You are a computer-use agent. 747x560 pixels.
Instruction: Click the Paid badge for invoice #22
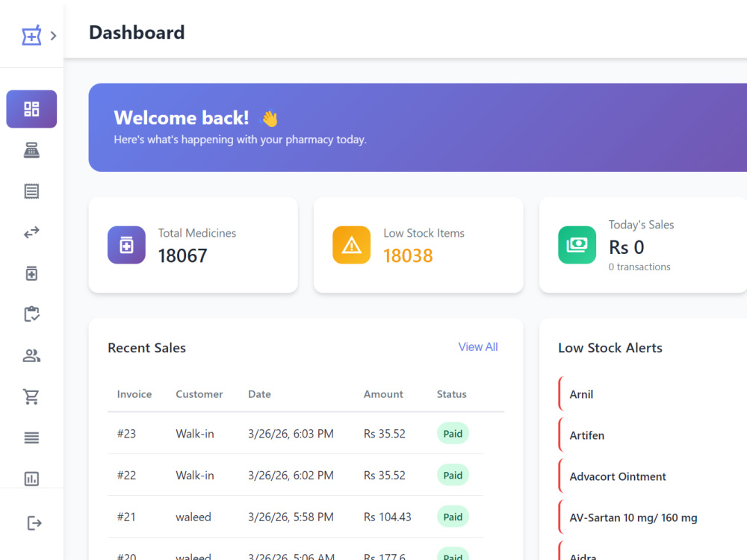coord(453,475)
